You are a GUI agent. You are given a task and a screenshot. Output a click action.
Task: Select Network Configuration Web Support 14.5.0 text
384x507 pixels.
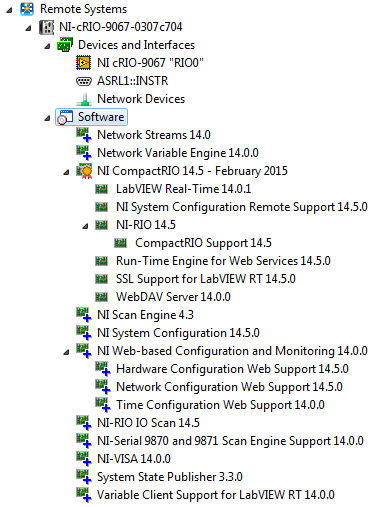coord(229,387)
